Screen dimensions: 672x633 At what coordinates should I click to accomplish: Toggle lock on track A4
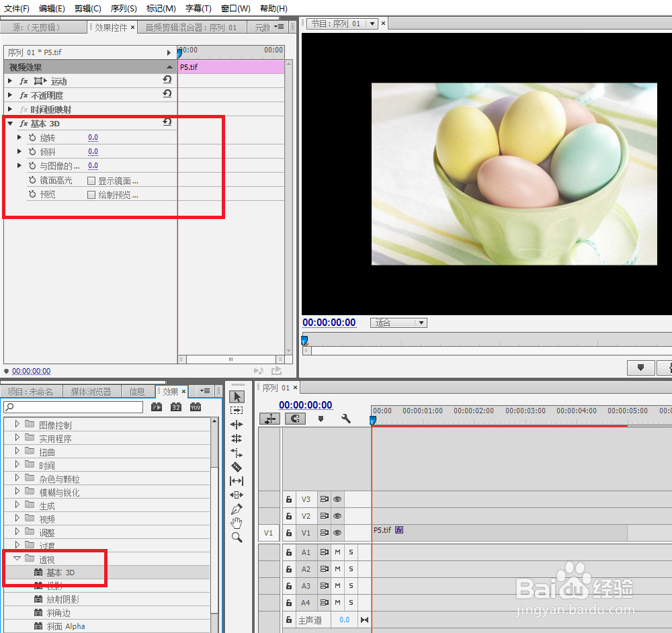tap(289, 603)
